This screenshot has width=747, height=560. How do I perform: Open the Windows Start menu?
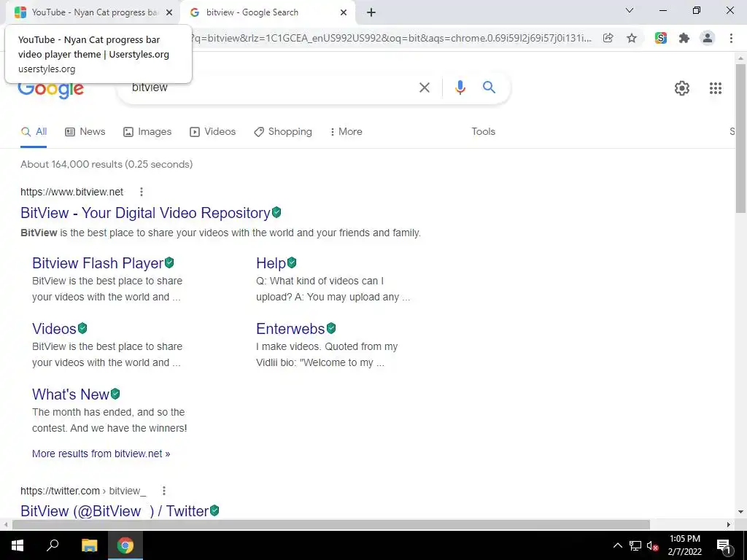pyautogui.click(x=18, y=545)
